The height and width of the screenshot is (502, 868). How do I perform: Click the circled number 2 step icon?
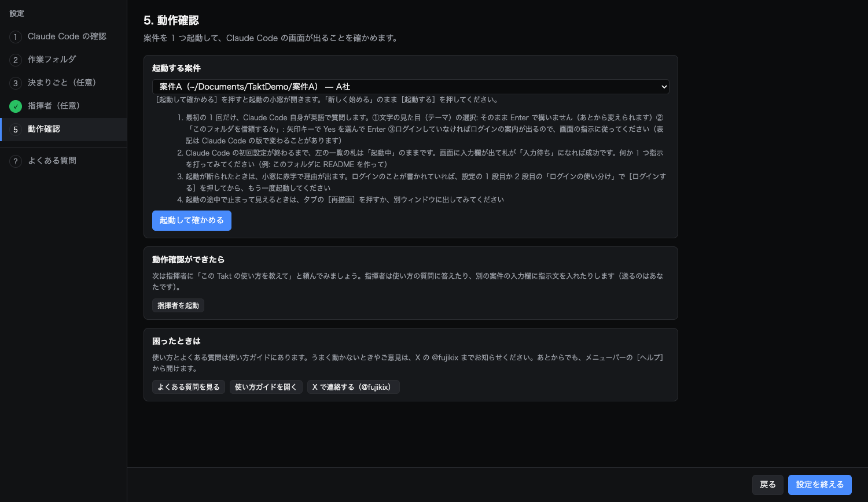coord(16,60)
